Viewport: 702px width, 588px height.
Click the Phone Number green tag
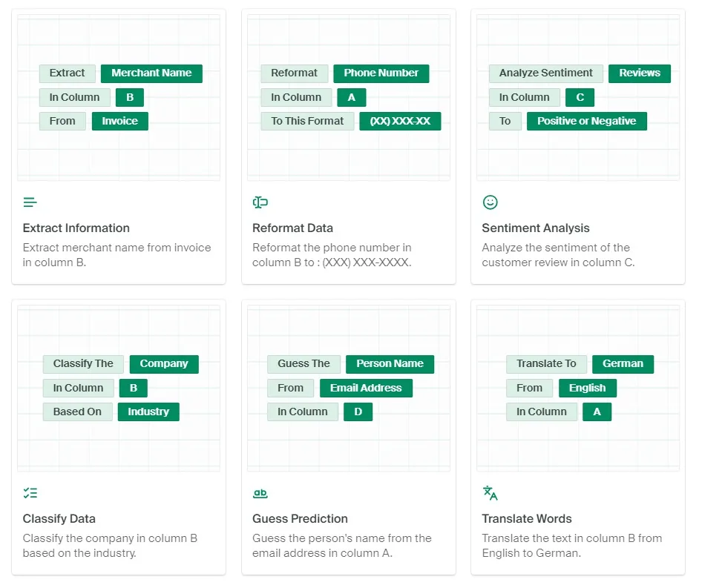pos(381,73)
